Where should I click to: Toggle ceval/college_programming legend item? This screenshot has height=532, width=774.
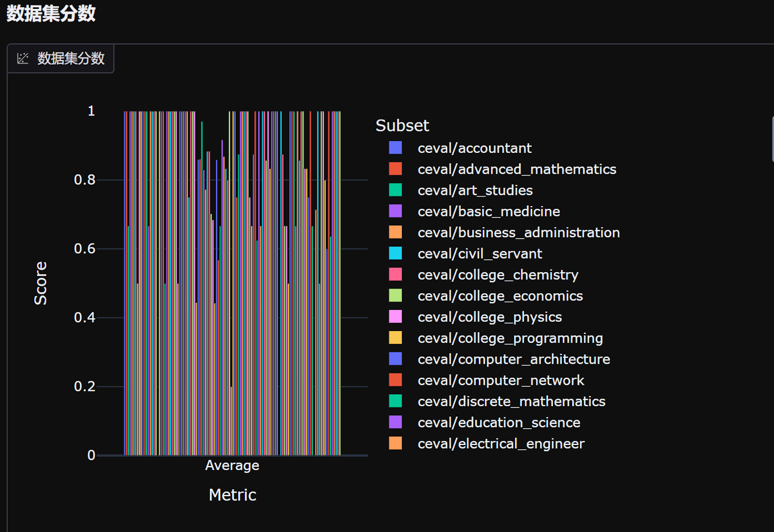(510, 338)
